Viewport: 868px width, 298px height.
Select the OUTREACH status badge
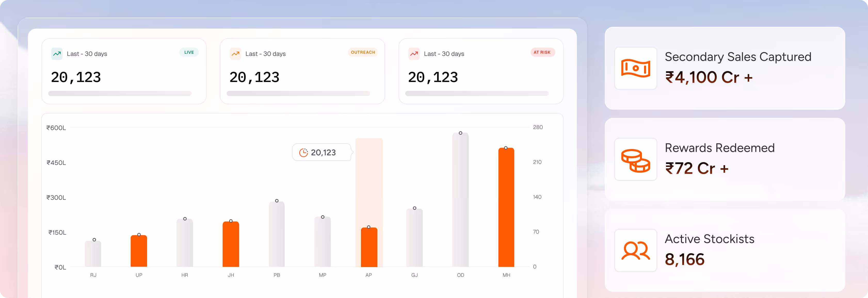click(363, 52)
